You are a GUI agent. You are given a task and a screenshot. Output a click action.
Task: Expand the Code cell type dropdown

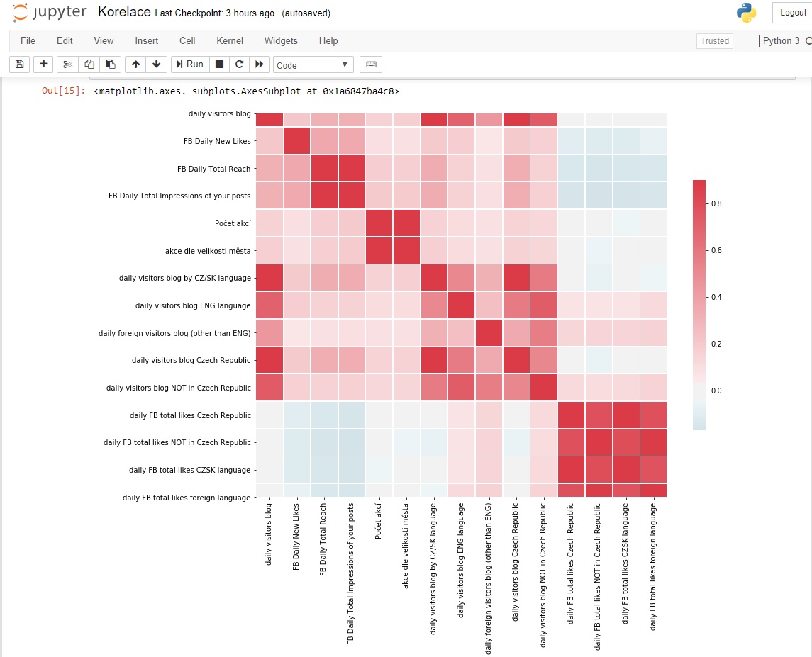pyautogui.click(x=313, y=65)
